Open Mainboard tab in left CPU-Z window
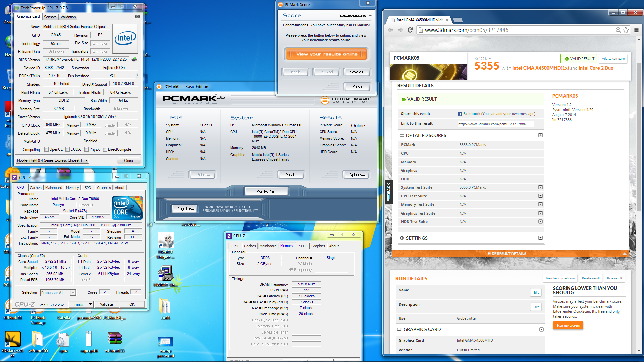 coord(54,188)
